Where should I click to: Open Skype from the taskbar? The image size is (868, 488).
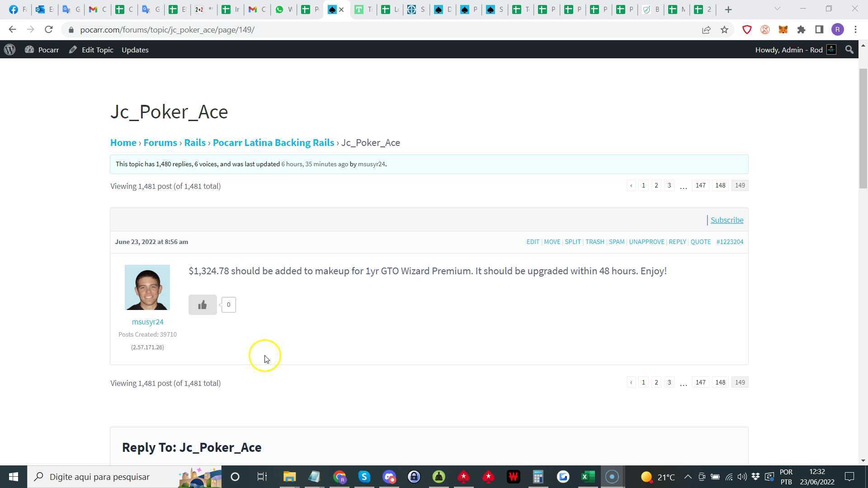[364, 477]
